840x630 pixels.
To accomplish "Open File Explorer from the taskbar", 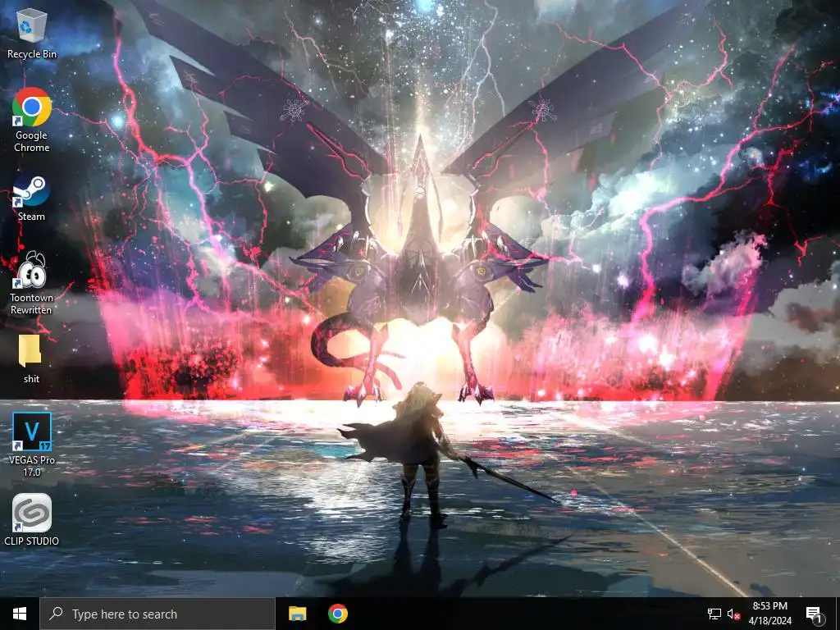I will pos(297,614).
